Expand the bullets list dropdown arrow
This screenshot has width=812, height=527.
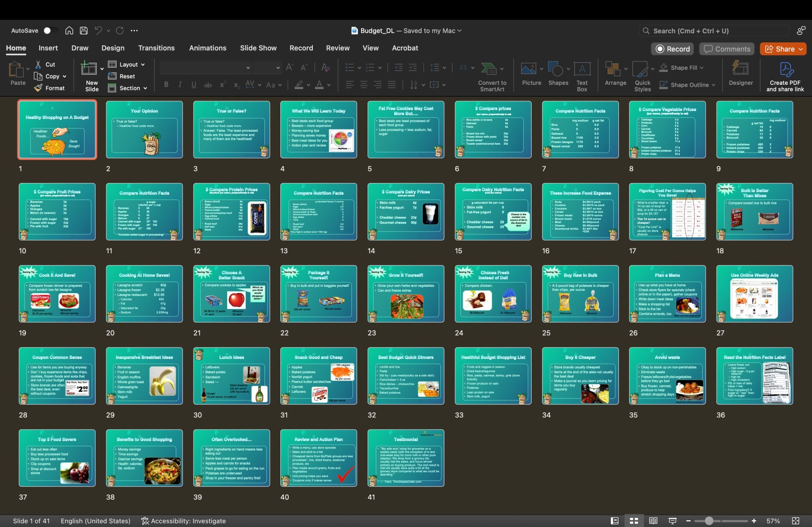pos(360,68)
